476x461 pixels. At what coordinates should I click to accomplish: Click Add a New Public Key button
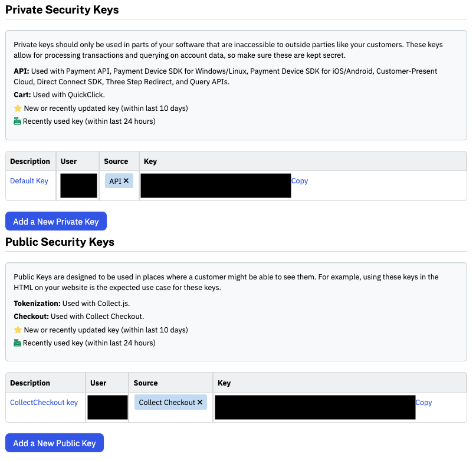coord(55,443)
